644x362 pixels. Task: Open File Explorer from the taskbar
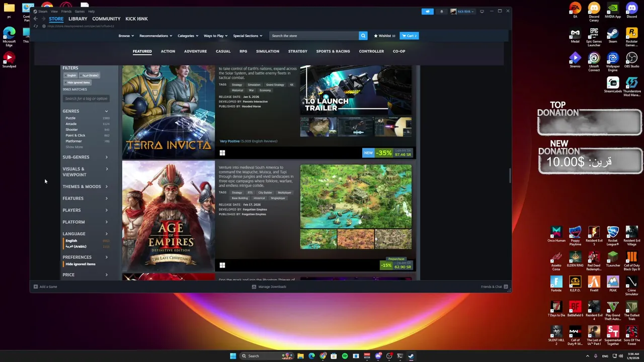pyautogui.click(x=300, y=356)
